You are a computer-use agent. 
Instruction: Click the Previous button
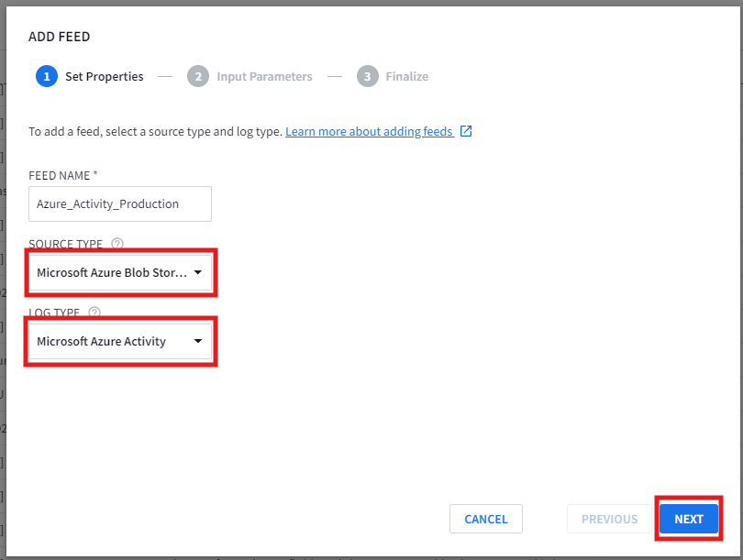pos(609,519)
